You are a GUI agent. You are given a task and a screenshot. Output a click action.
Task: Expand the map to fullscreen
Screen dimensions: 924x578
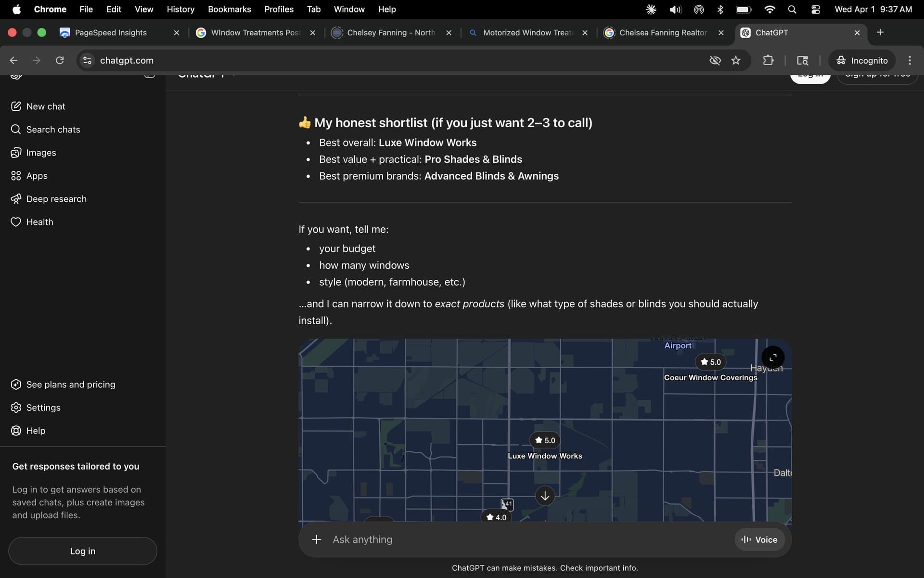[772, 357]
